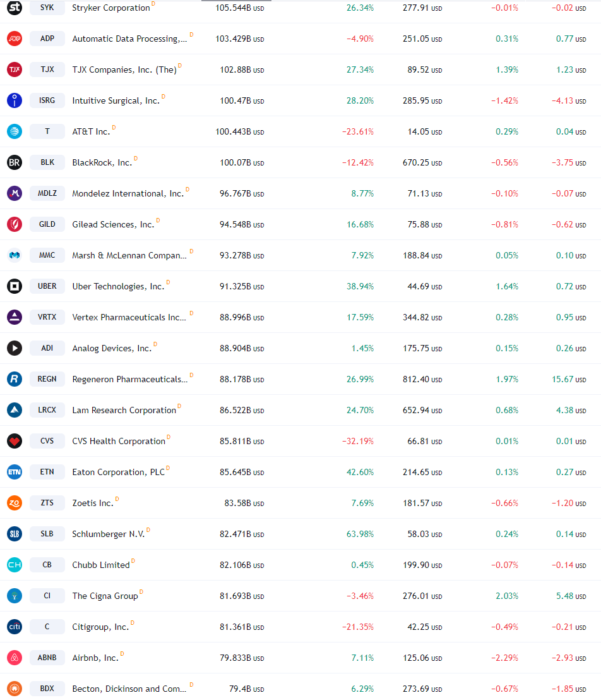The height and width of the screenshot is (700, 601).
Task: Click the 812.40 USD price value
Action: click(x=422, y=380)
